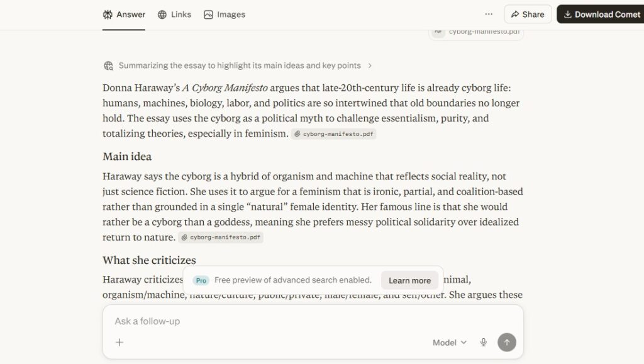The height and width of the screenshot is (364, 644).
Task: Click Learn more about advanced search
Action: 409,280
